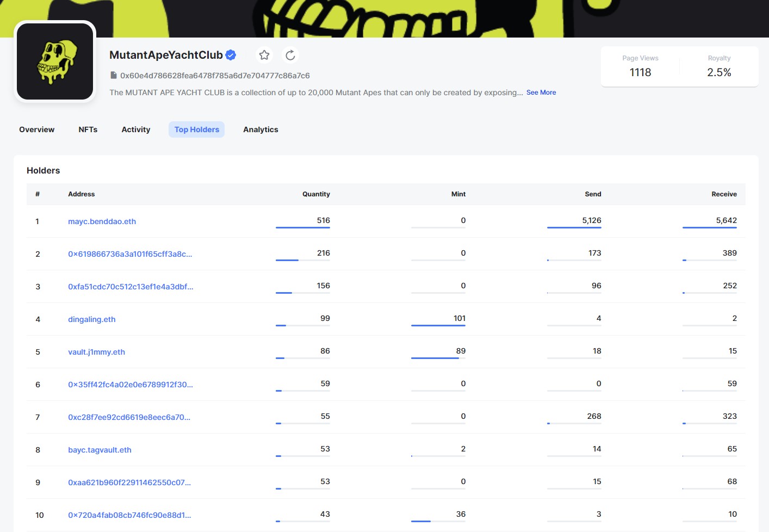Image resolution: width=769 pixels, height=532 pixels.
Task: Click send value 14 for bayc.tagvault.eth
Action: pyautogui.click(x=597, y=449)
